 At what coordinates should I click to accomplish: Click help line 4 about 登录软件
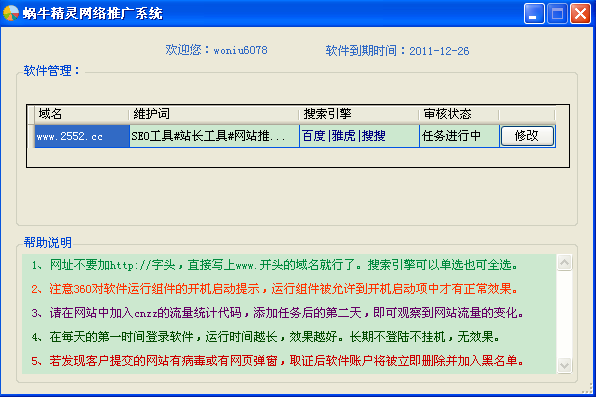pyautogui.click(x=266, y=337)
